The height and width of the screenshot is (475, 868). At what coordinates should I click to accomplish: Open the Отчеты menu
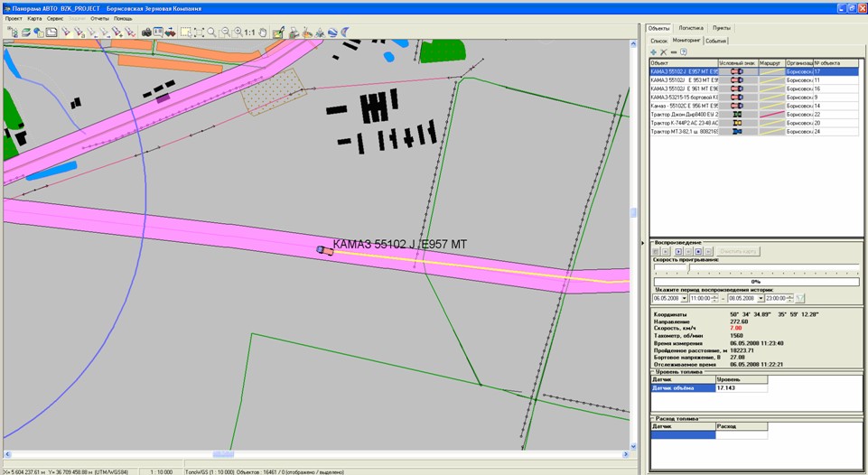pyautogui.click(x=99, y=18)
